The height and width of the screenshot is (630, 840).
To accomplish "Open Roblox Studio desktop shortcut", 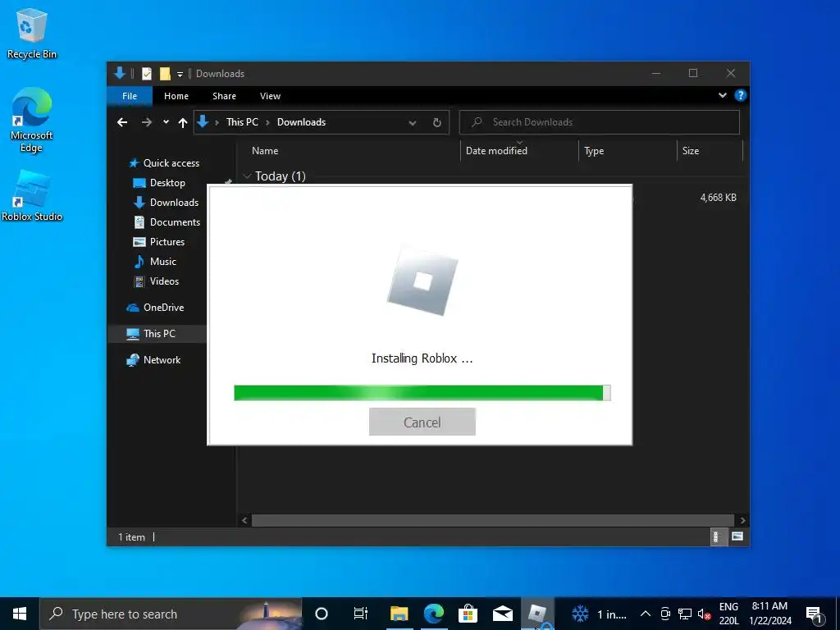I will coord(32,196).
